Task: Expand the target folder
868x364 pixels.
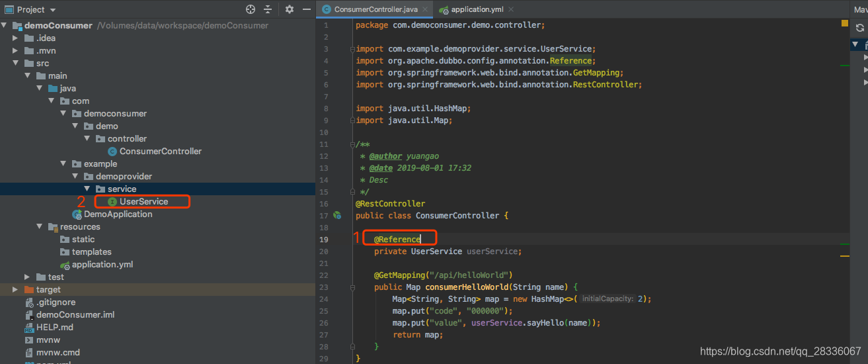Action: pos(15,290)
